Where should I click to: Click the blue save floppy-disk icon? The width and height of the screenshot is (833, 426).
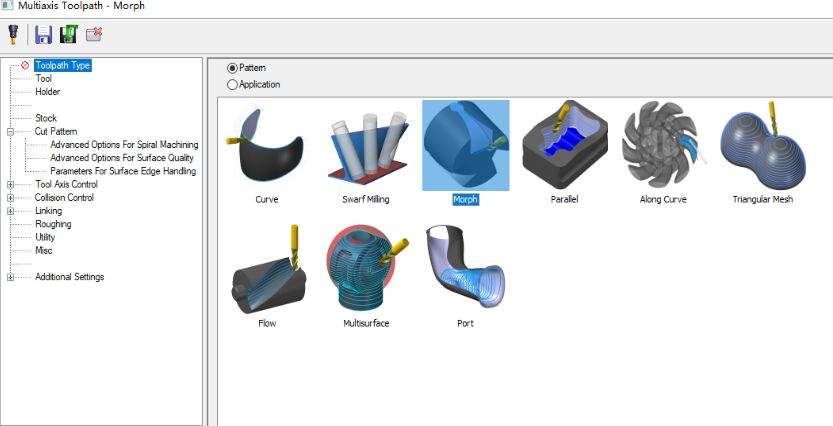(43, 35)
